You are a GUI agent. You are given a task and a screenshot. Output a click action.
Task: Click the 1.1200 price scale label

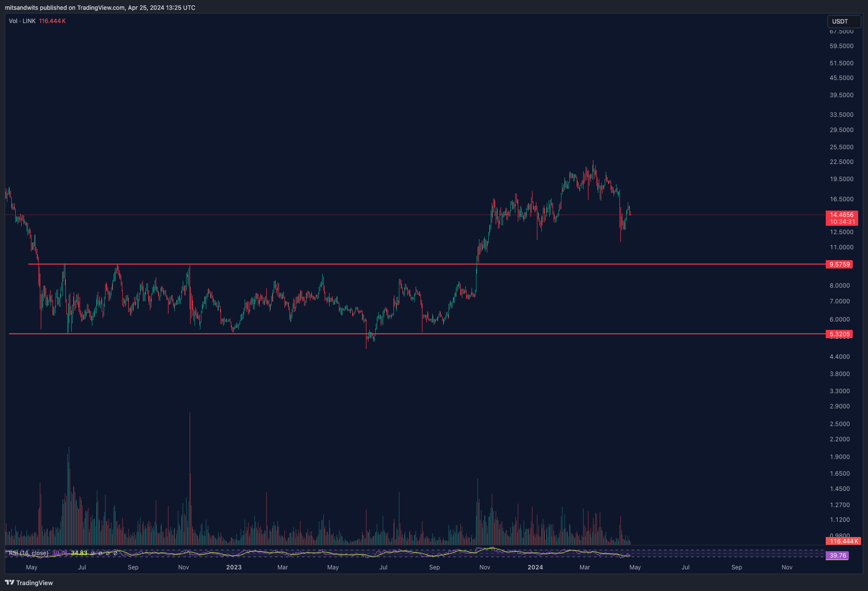[840, 520]
